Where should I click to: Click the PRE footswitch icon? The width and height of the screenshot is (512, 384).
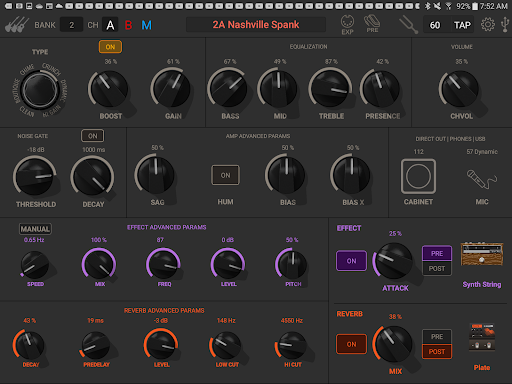click(x=372, y=24)
